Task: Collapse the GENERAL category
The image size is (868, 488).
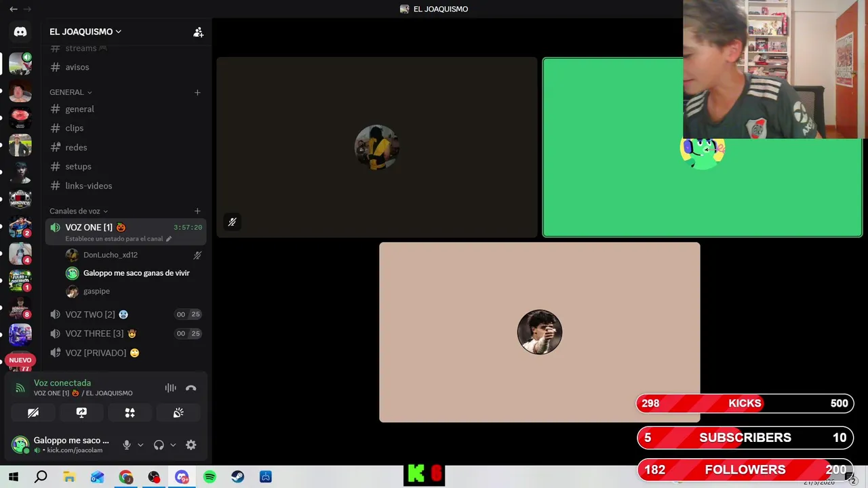Action: coord(71,92)
